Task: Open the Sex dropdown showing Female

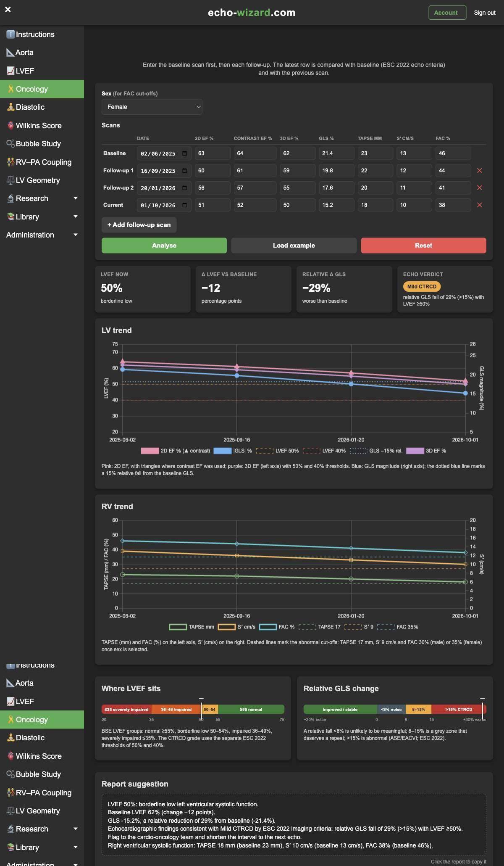Action: click(152, 107)
